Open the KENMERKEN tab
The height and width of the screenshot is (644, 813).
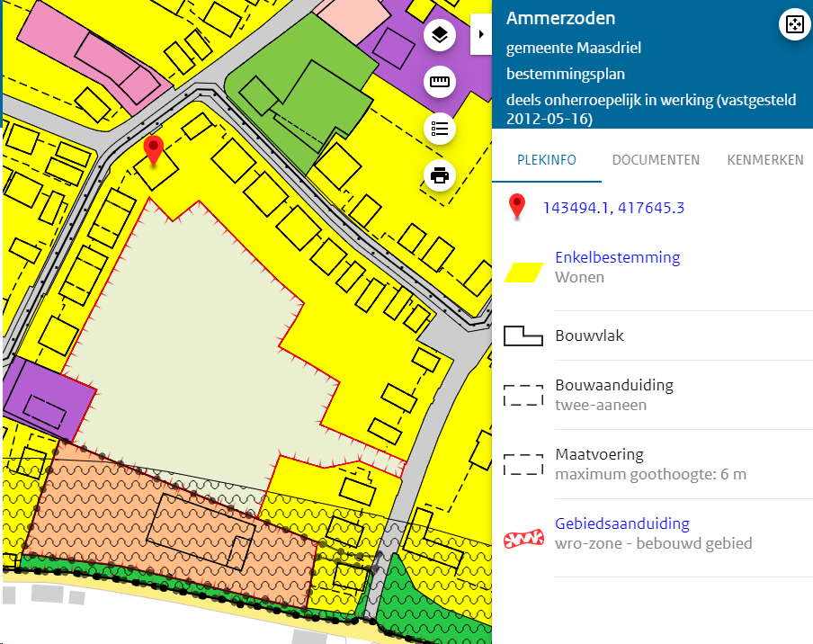point(765,160)
